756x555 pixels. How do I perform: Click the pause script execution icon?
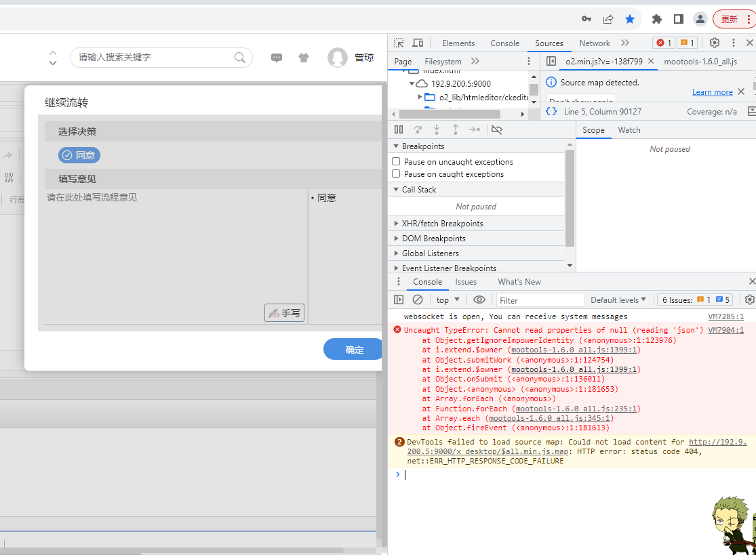(x=399, y=129)
